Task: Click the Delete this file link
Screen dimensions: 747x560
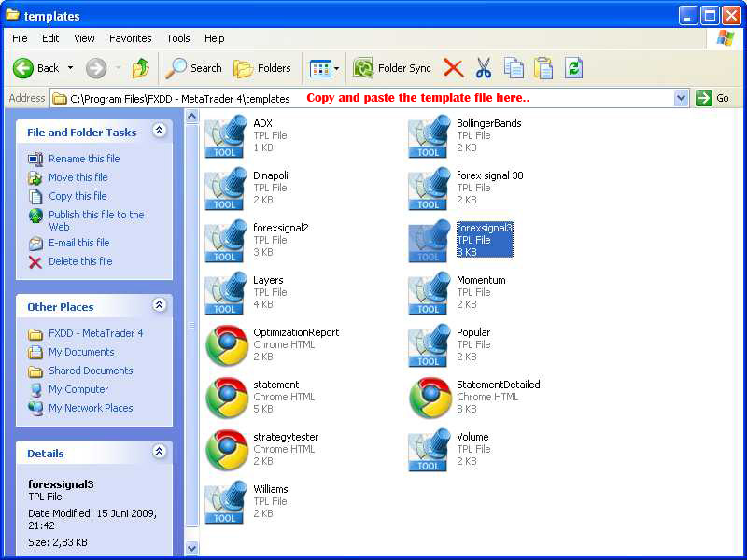Action: pos(80,261)
